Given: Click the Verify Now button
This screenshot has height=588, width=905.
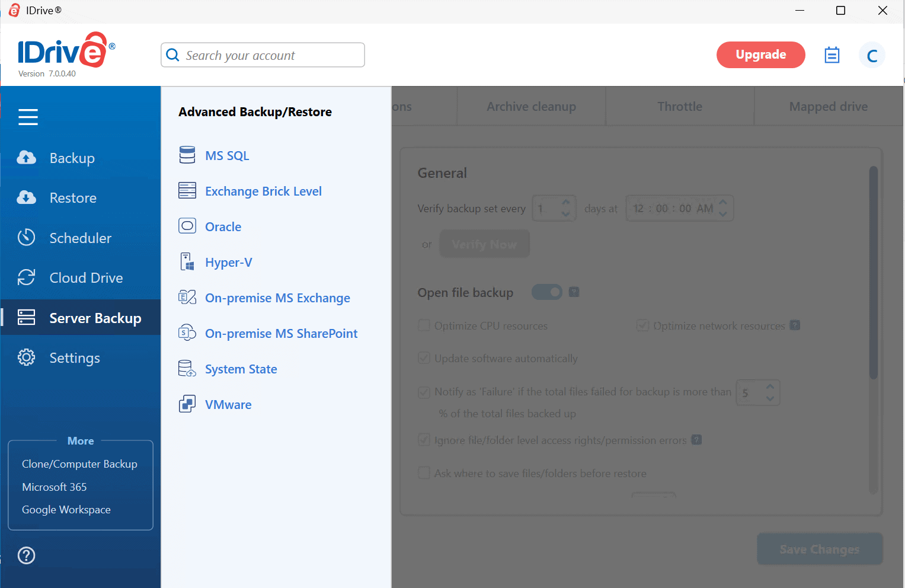Looking at the screenshot, I should (x=484, y=244).
